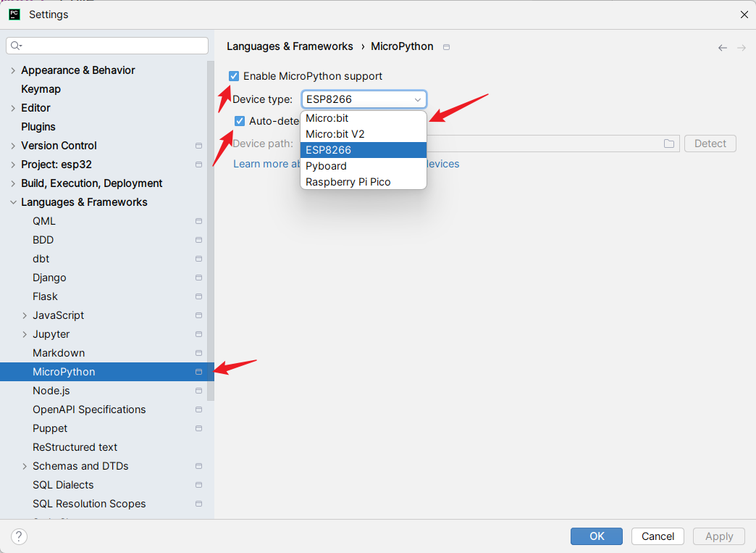
Task: Expand the JavaScript node
Action: (x=25, y=315)
